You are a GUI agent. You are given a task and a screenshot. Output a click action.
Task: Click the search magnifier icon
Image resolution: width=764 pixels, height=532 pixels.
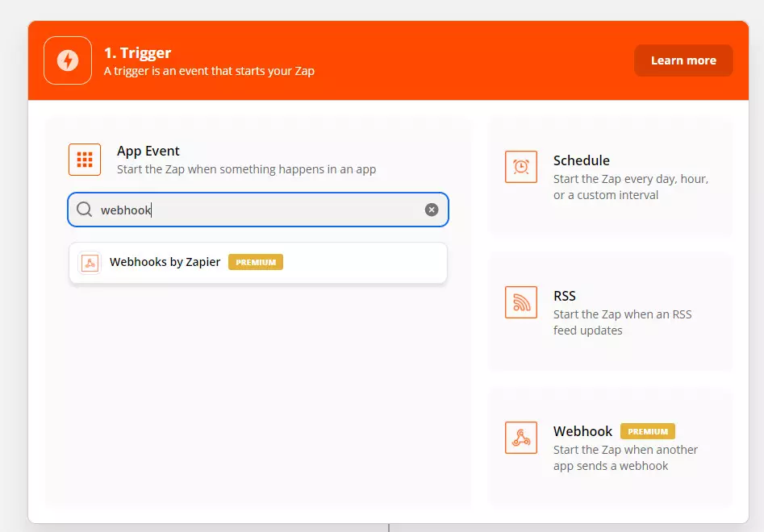[x=84, y=209]
